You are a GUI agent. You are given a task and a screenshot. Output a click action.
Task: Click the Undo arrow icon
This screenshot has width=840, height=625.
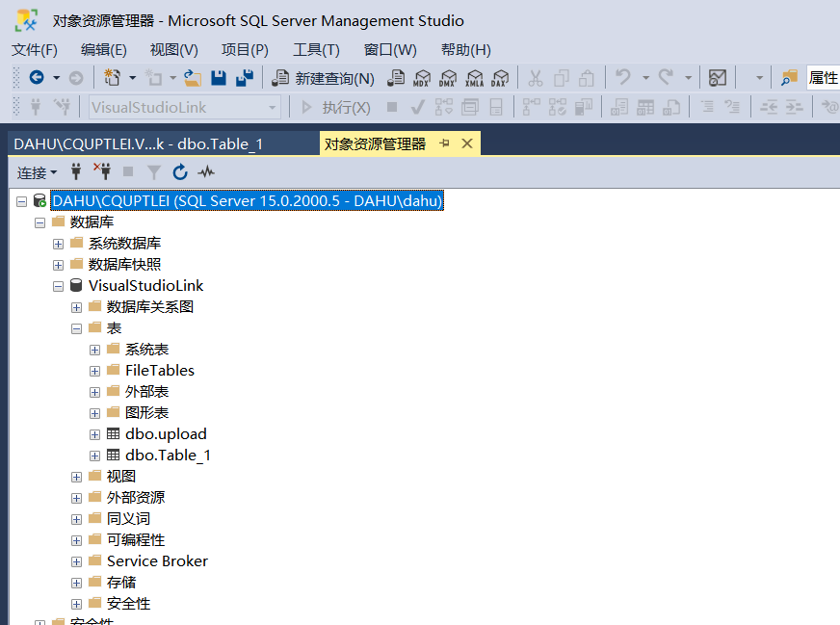tap(623, 77)
